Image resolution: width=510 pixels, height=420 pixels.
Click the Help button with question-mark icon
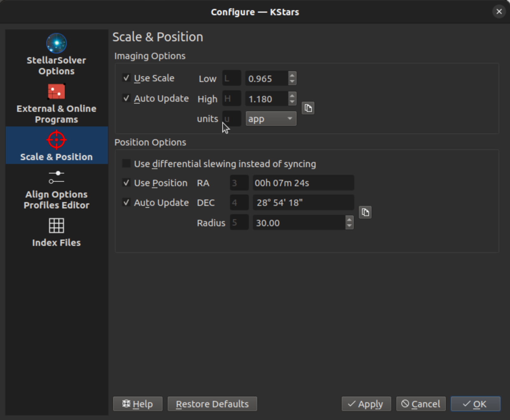(138, 404)
